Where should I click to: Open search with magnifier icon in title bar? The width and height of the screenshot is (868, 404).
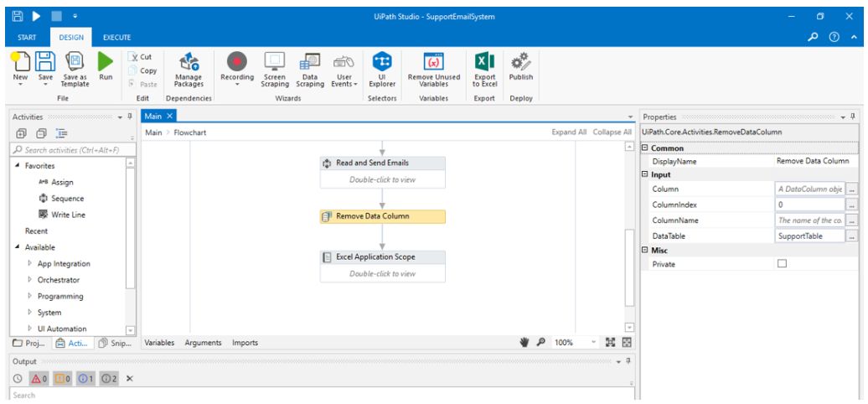(813, 37)
